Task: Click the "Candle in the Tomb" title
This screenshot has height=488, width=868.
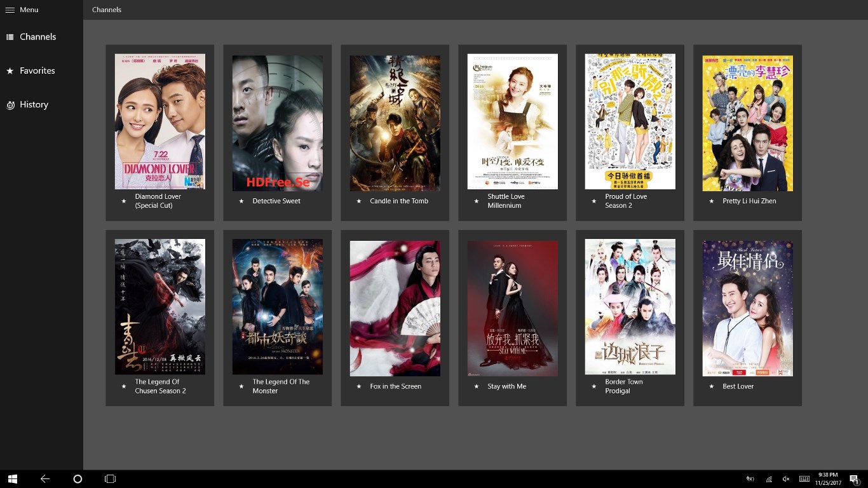Action: coord(399,201)
